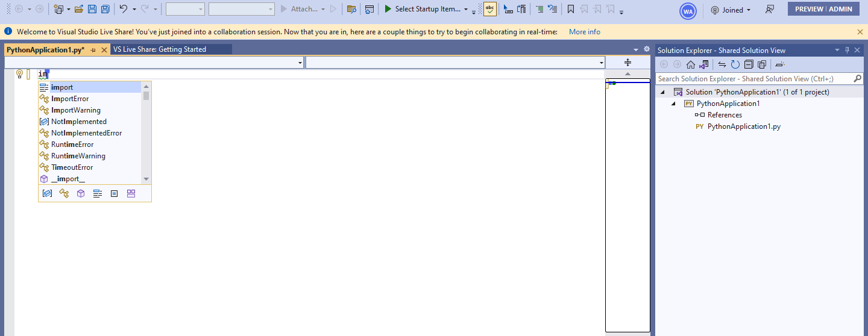
Task: Click the PREVIEW | ADMIN button
Action: [823, 9]
